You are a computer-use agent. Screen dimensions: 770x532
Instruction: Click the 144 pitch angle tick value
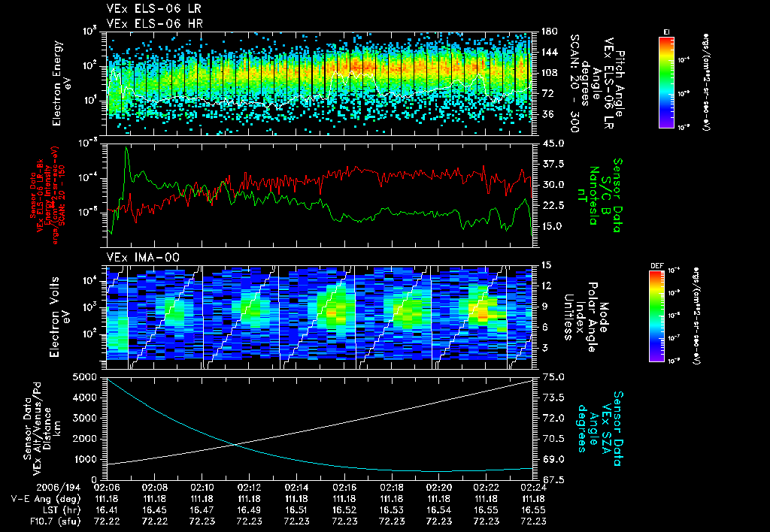tap(549, 52)
